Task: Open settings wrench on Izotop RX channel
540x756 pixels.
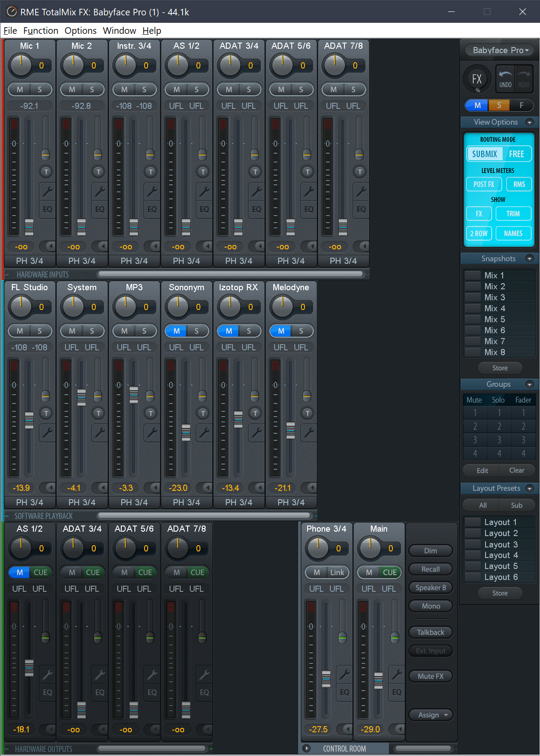Action: tap(257, 433)
